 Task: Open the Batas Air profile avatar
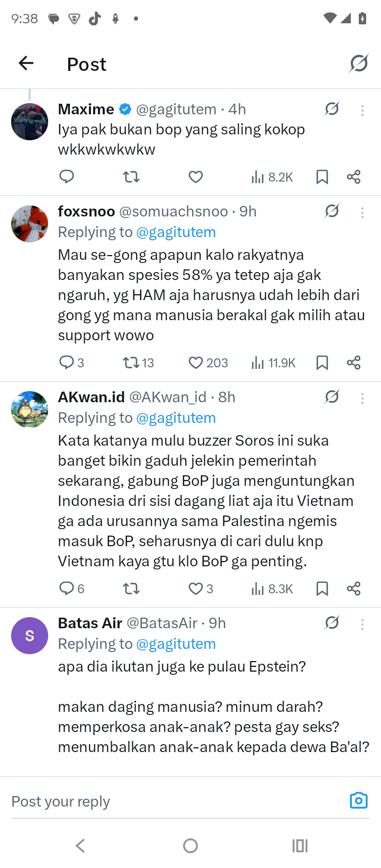coord(30,636)
